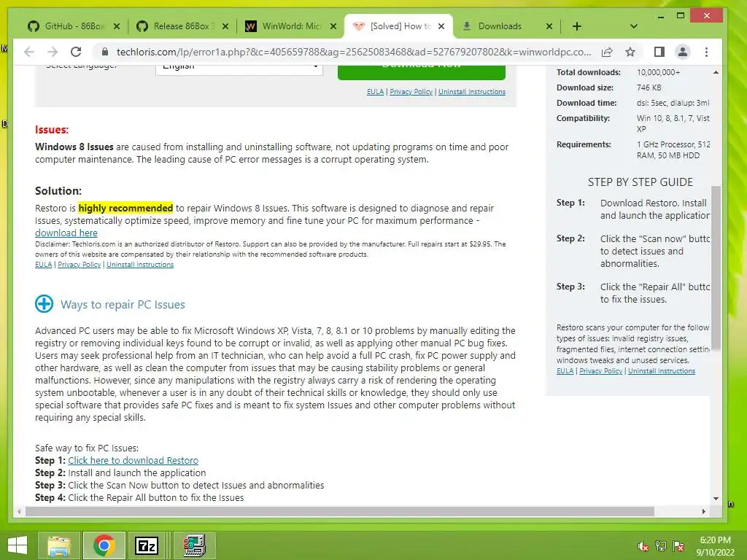Close the Downloads tab
This screenshot has height=560, width=747.
click(549, 27)
